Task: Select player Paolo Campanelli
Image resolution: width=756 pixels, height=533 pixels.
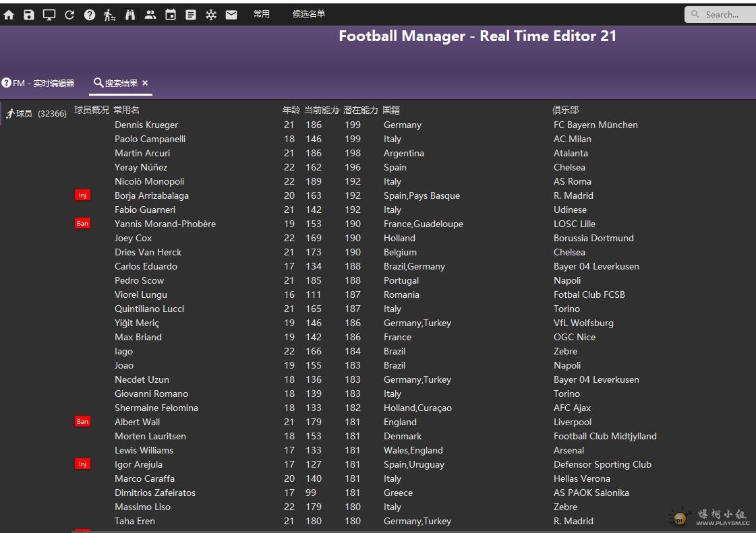Action: pos(150,139)
